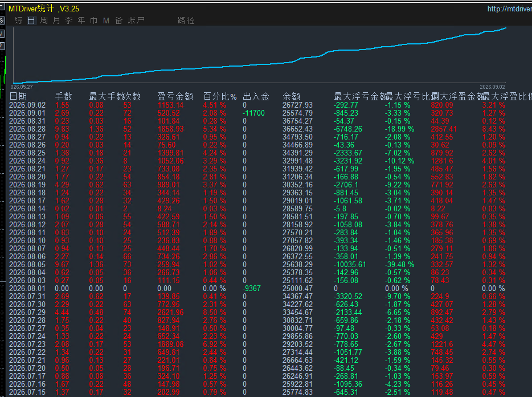Select the 2026.08.28 date cell

click(x=27, y=129)
